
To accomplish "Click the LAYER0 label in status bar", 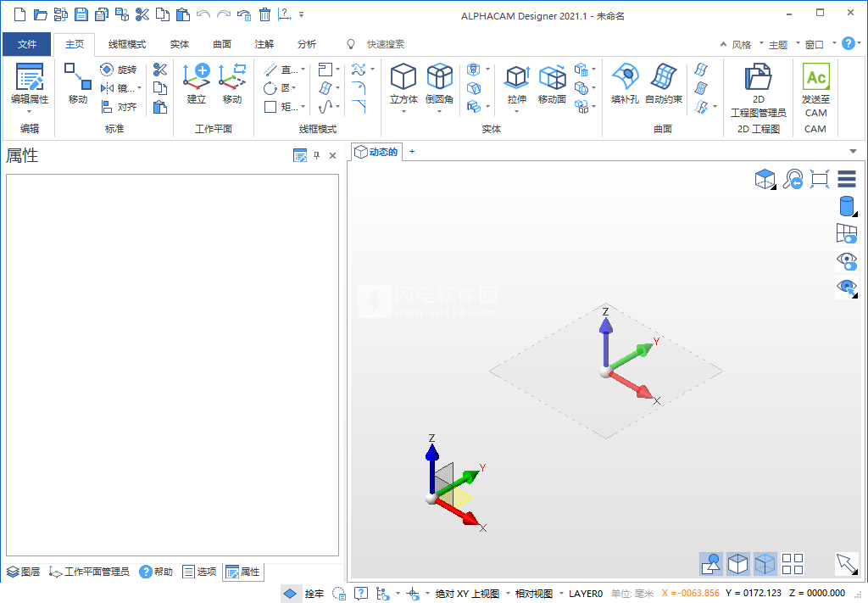I will point(586,594).
